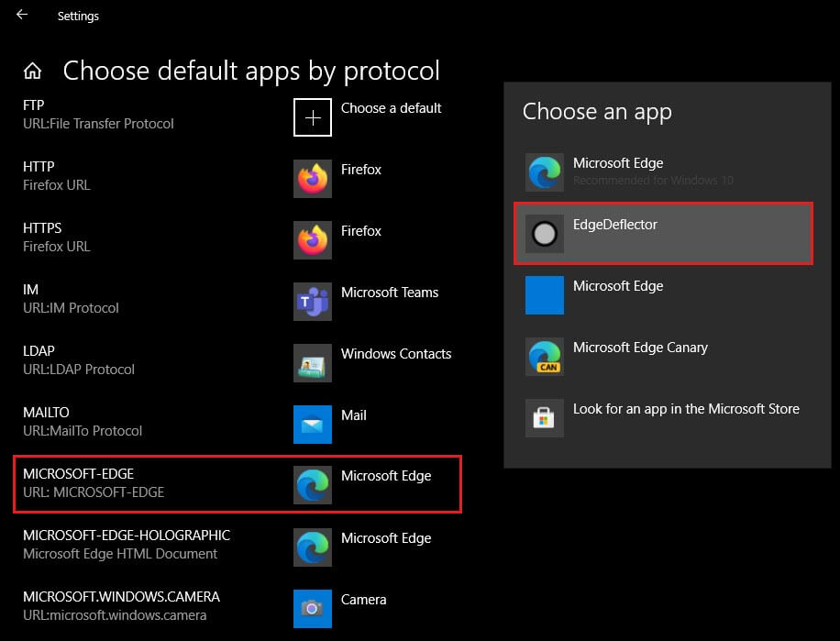Click 'Microsoft Edge HTML Document' description
Image resolution: width=840 pixels, height=641 pixels.
coord(120,554)
